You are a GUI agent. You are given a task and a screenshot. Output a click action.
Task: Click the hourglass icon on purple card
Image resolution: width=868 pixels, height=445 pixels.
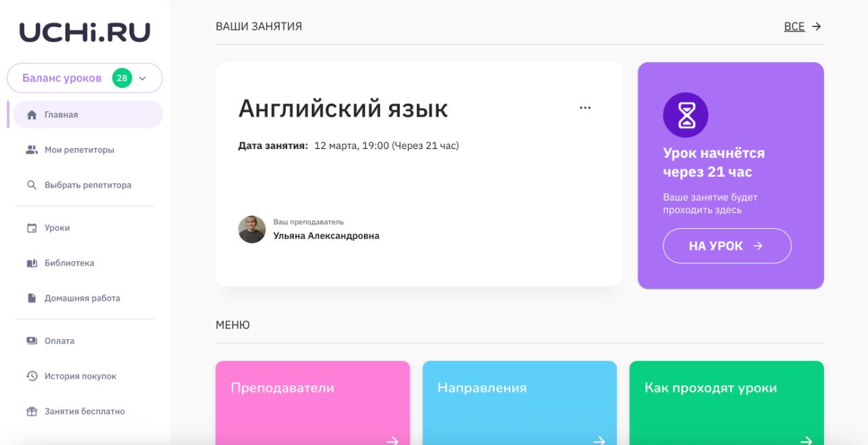coord(685,115)
